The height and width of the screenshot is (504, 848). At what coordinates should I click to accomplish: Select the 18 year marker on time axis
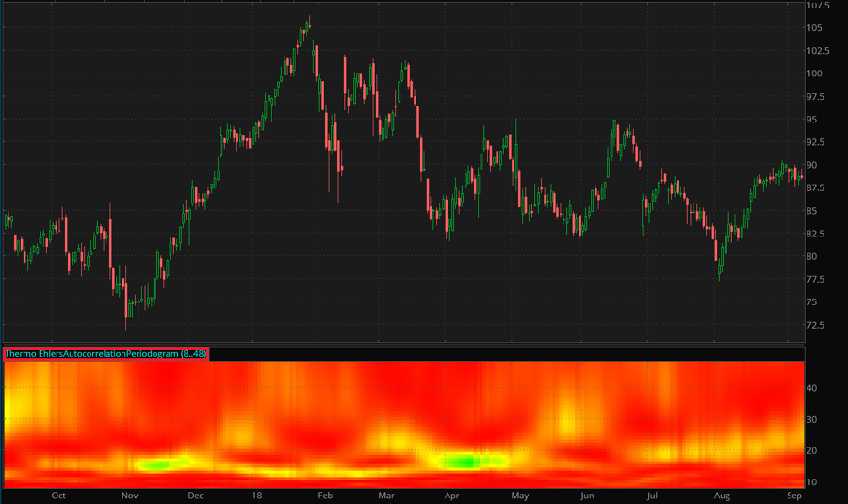(256, 495)
